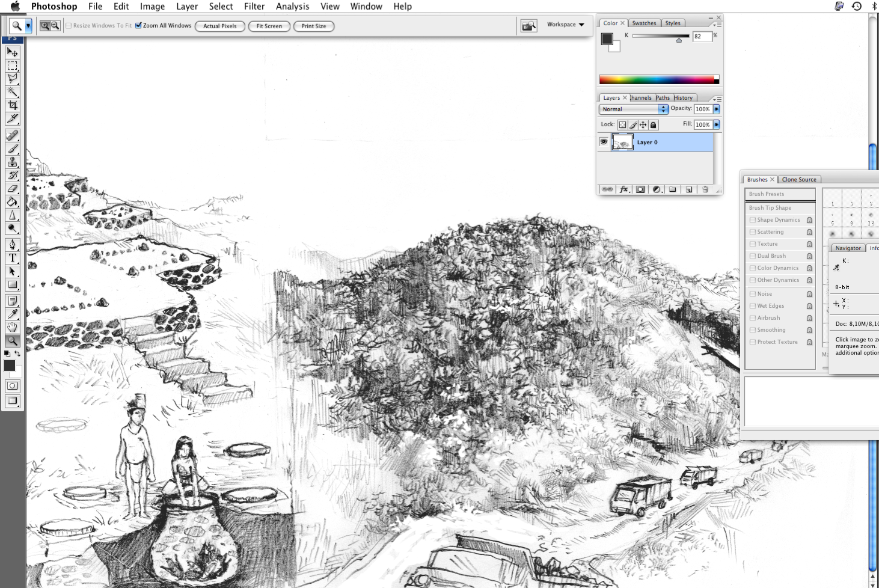Pick the Magic Wand tool
This screenshot has width=879, height=588.
[x=13, y=92]
